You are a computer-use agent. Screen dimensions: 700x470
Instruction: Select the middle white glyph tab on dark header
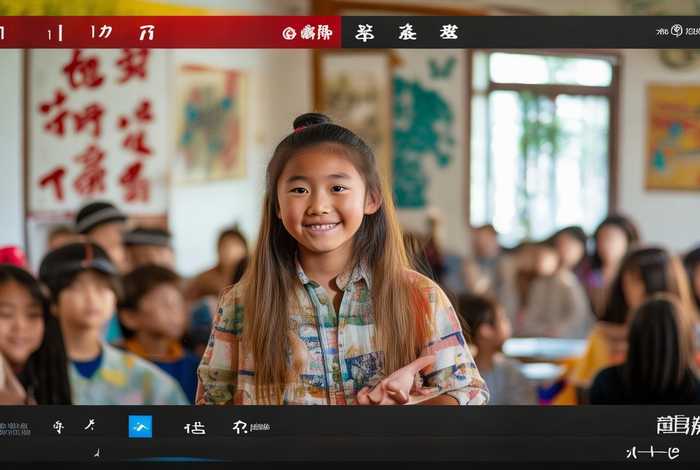(x=407, y=32)
